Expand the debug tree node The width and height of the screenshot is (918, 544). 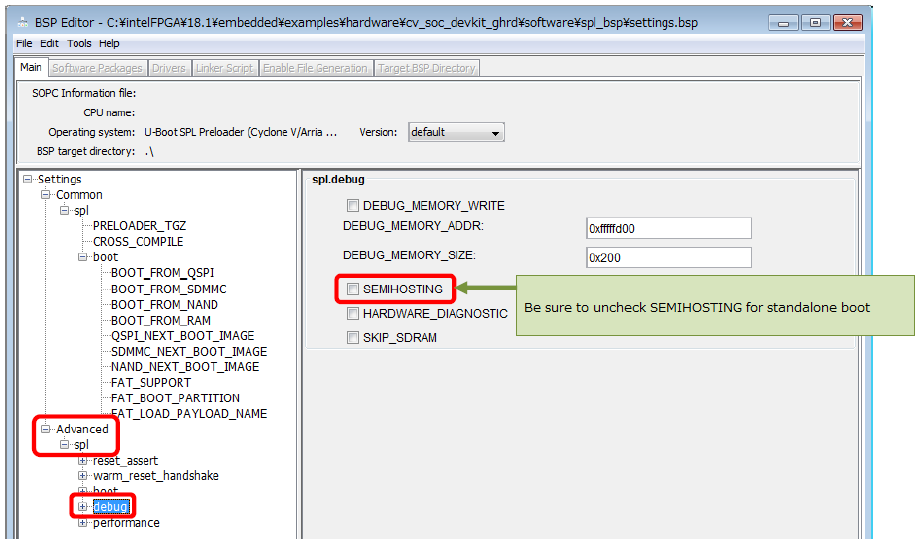(x=83, y=507)
